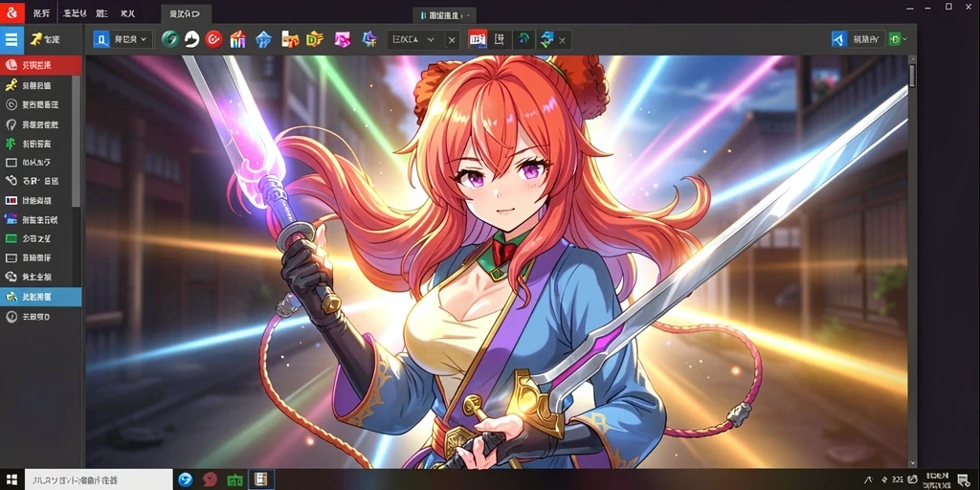Switch to the highlighted tab above the toolbar
Viewport: 980px width, 490px height.
(x=187, y=13)
